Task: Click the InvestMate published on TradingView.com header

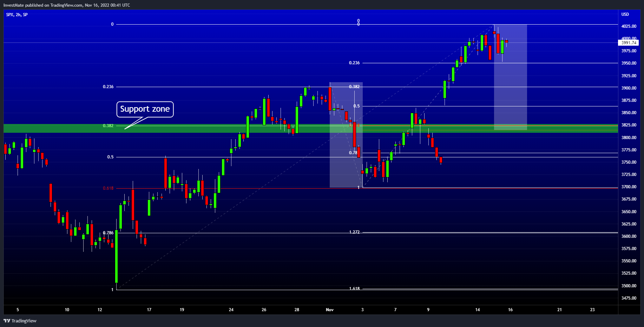Action: 67,5
